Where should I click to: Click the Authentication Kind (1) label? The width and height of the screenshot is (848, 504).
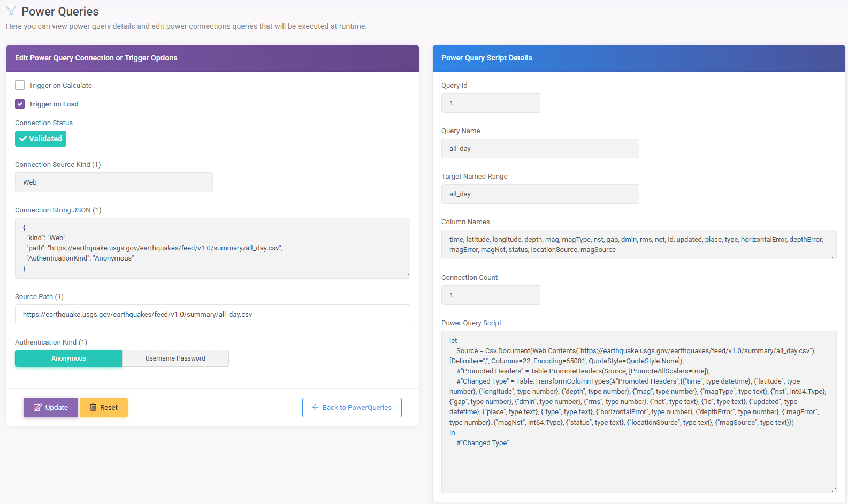pos(51,342)
